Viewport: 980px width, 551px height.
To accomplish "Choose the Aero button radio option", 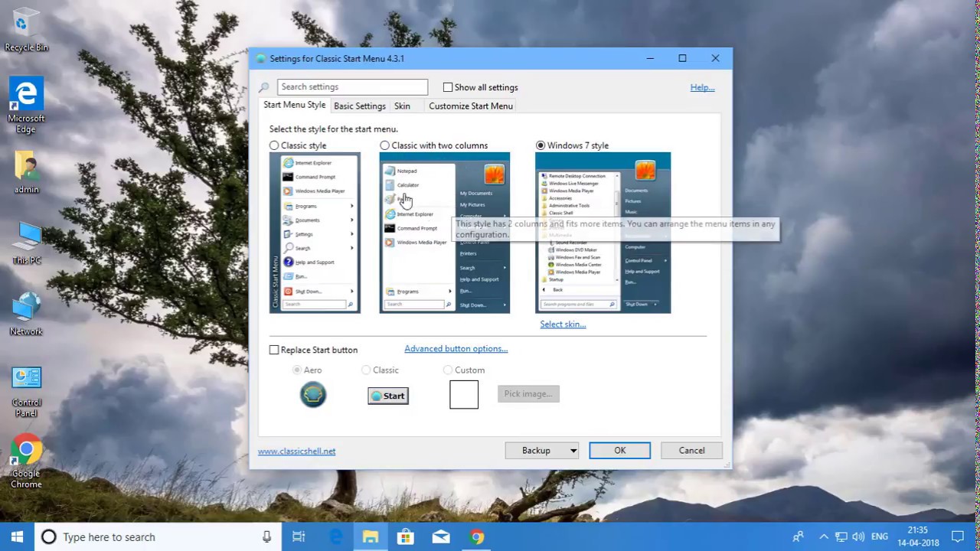I will pyautogui.click(x=297, y=370).
